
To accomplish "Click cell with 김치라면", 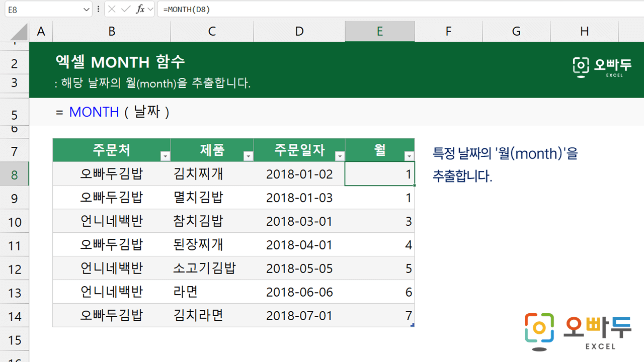I will 212,316.
